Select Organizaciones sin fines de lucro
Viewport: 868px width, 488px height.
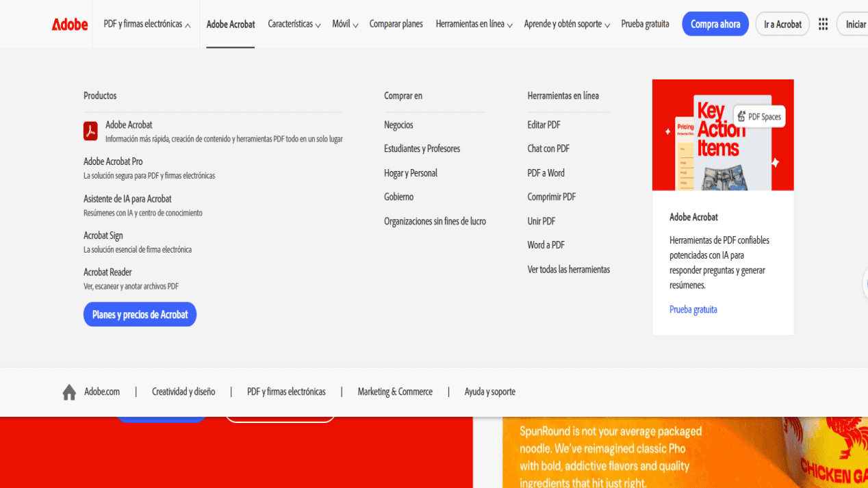[x=435, y=221]
